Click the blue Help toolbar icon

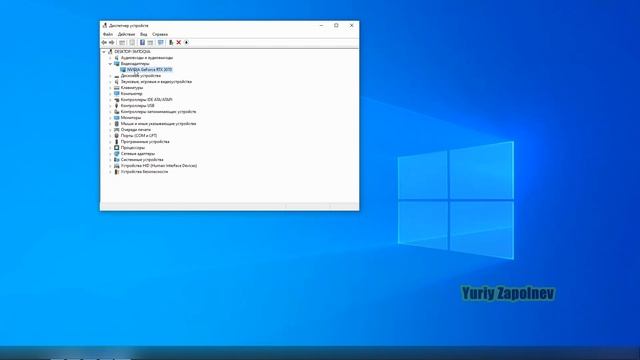142,42
